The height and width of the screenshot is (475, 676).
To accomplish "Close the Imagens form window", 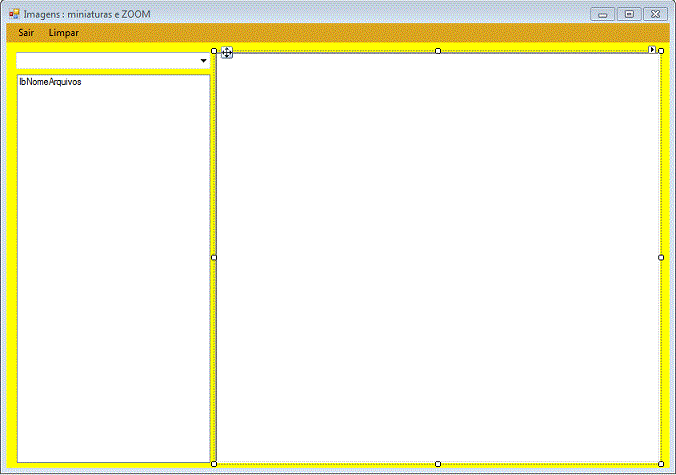I will [655, 14].
